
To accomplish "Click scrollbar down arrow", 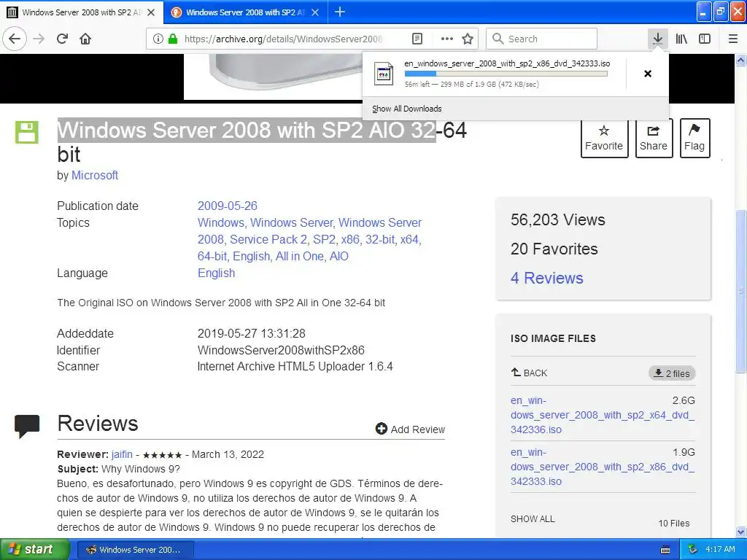I will tap(741, 532).
